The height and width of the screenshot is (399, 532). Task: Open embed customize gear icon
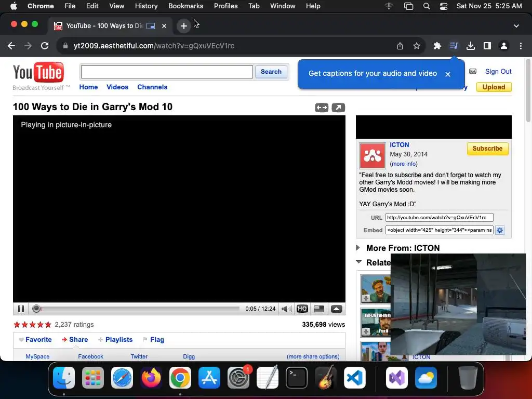(x=499, y=230)
